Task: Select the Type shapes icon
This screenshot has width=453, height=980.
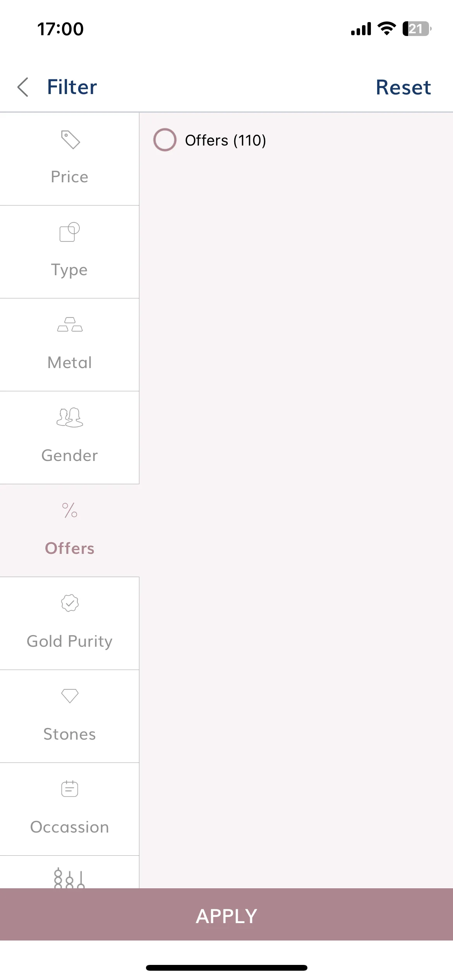Action: (x=70, y=232)
